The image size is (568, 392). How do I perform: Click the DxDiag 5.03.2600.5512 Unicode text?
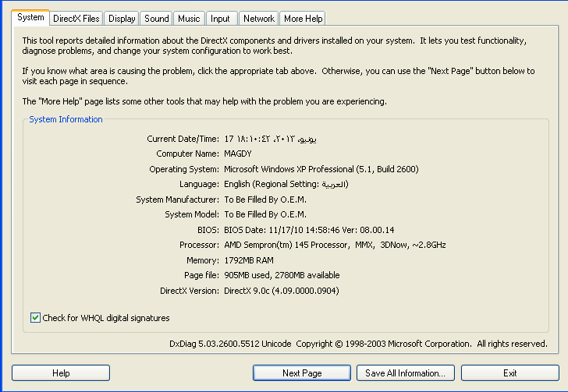click(x=230, y=344)
